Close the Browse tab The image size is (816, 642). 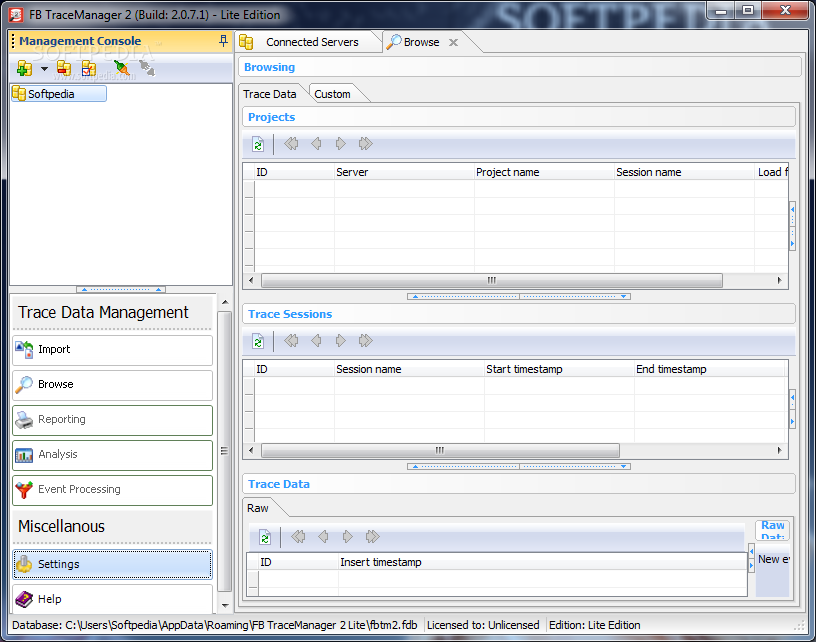click(x=454, y=43)
